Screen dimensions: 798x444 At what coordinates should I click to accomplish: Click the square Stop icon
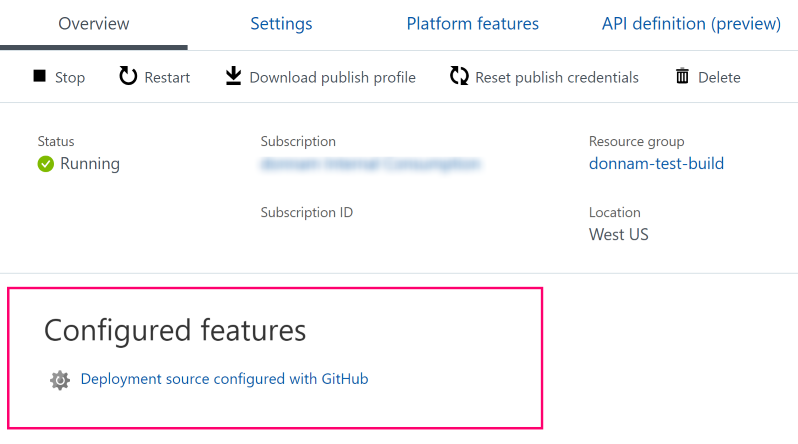(40, 77)
